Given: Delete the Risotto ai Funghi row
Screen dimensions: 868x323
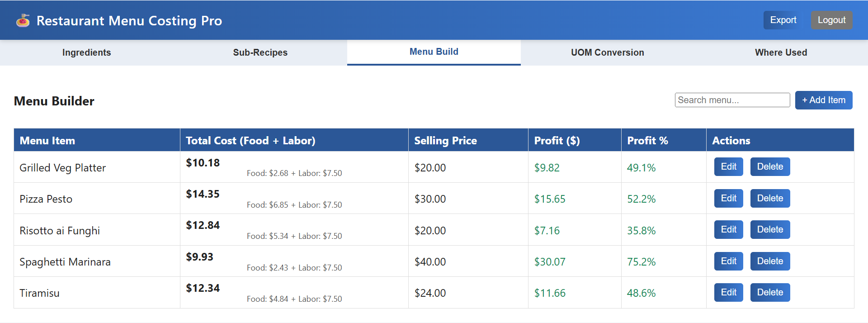Looking at the screenshot, I should (770, 229).
